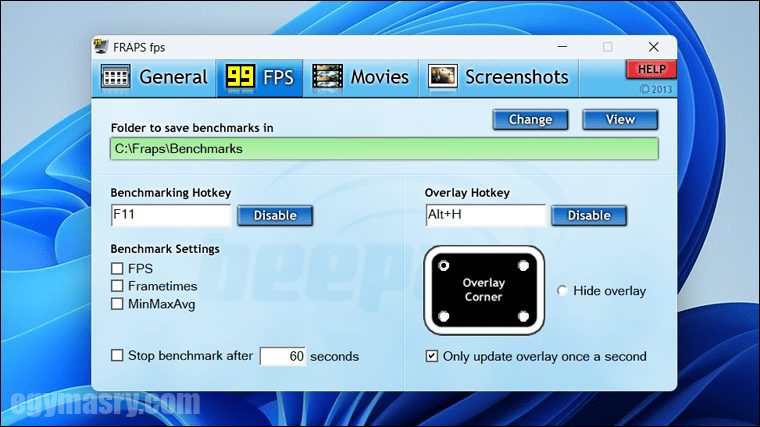
Task: Disable the Benchmarking Hotkey
Action: point(275,215)
